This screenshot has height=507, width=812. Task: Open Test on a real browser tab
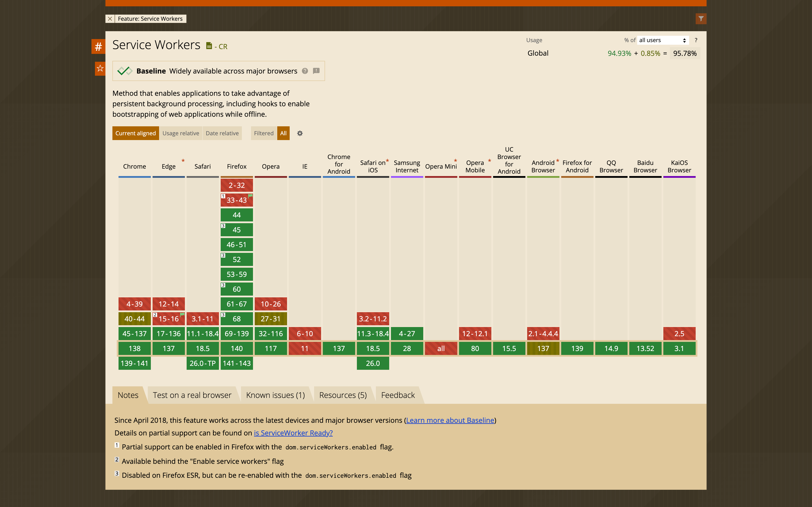[x=192, y=395]
